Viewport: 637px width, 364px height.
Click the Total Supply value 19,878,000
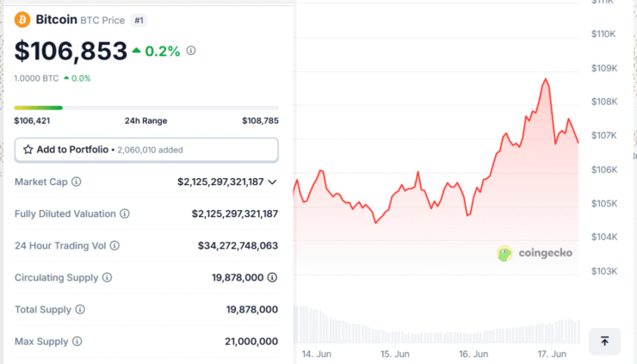pyautogui.click(x=252, y=310)
